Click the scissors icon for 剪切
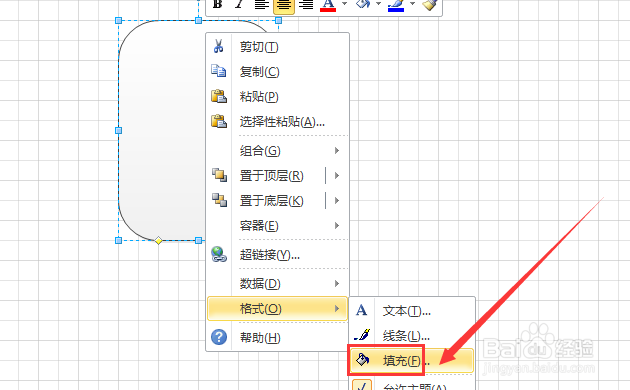630x390 pixels. point(219,46)
